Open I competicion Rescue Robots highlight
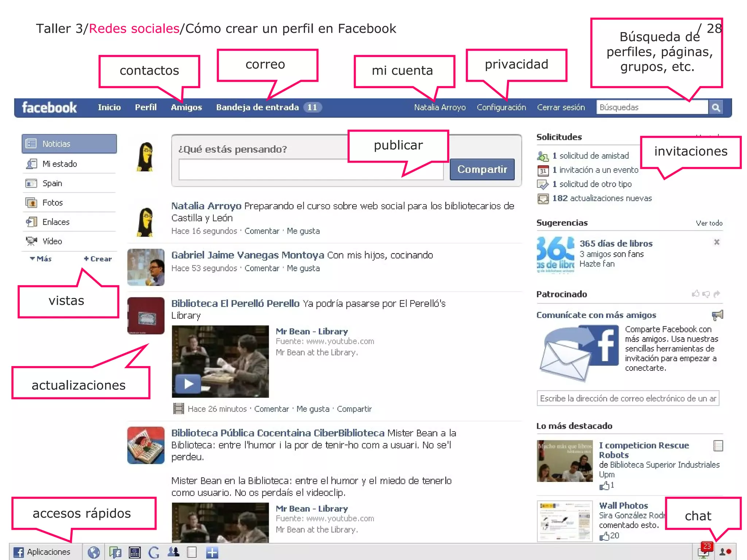 [644, 450]
